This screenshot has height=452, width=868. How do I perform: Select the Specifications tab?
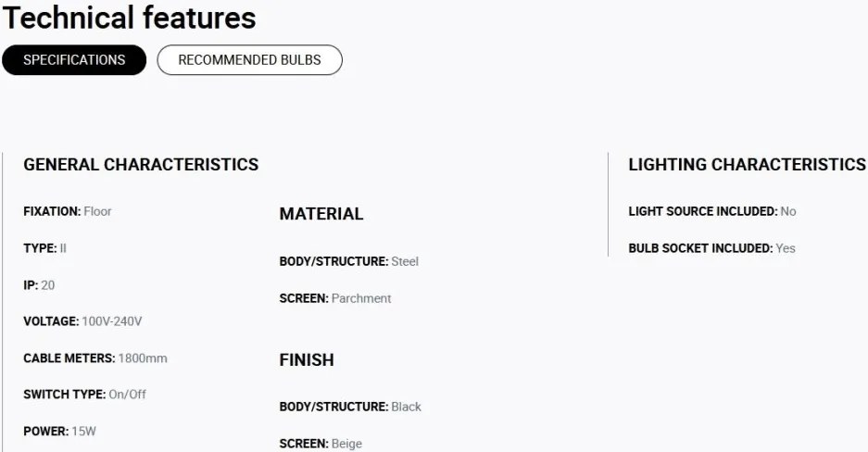(x=74, y=60)
